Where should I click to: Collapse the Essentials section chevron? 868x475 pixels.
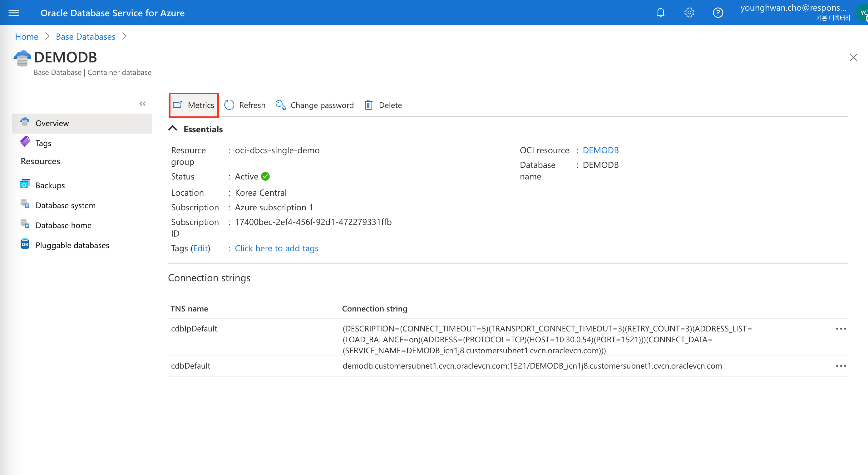pyautogui.click(x=173, y=129)
